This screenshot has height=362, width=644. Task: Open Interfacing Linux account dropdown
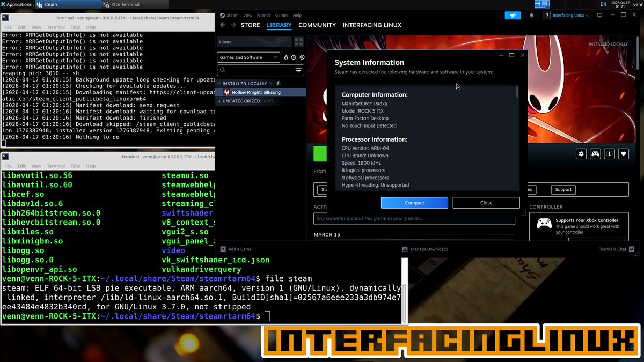pyautogui.click(x=570, y=16)
